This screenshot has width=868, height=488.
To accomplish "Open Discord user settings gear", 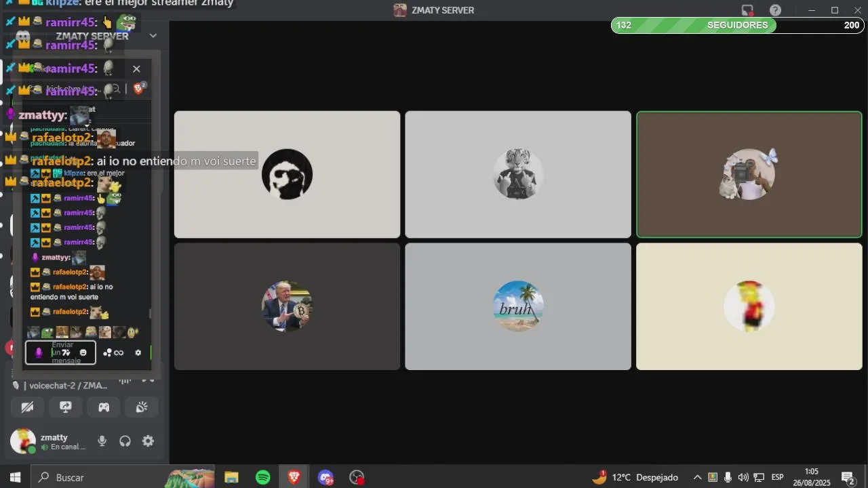I will (148, 441).
